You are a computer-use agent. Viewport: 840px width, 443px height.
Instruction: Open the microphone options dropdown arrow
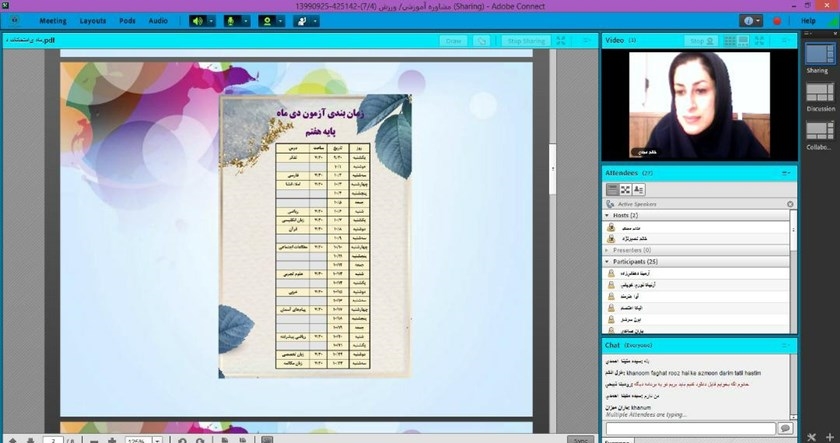(x=247, y=20)
